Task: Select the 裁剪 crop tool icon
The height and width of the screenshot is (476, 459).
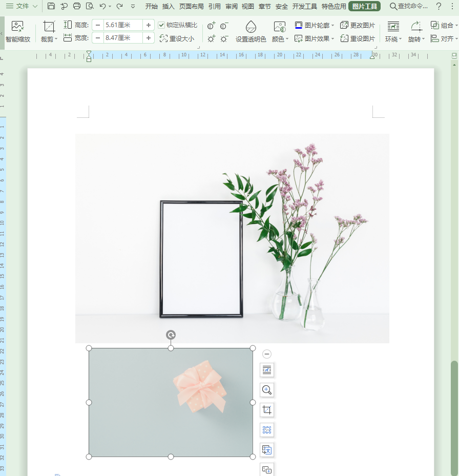Action: (x=49, y=27)
